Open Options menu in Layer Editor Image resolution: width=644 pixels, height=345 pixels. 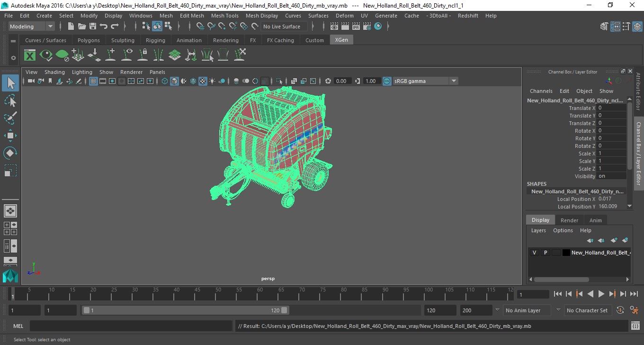coord(563,230)
